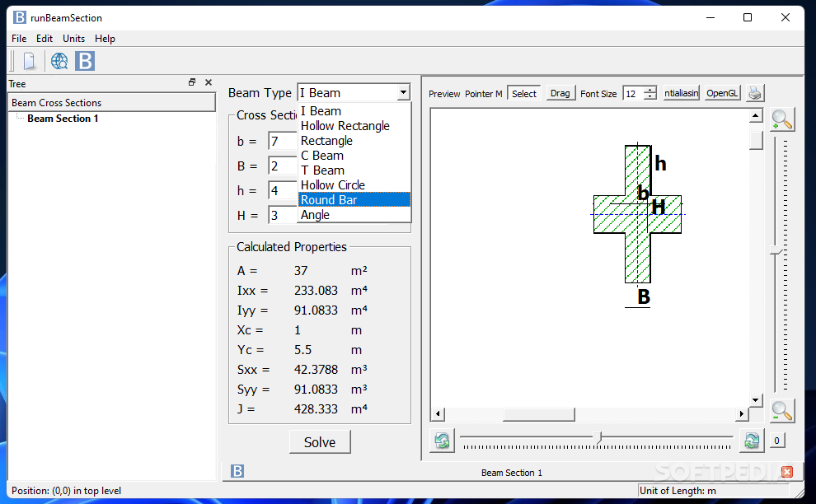The width and height of the screenshot is (816, 504).
Task: Click the beam cross-section drawing in preview
Action: (637, 214)
